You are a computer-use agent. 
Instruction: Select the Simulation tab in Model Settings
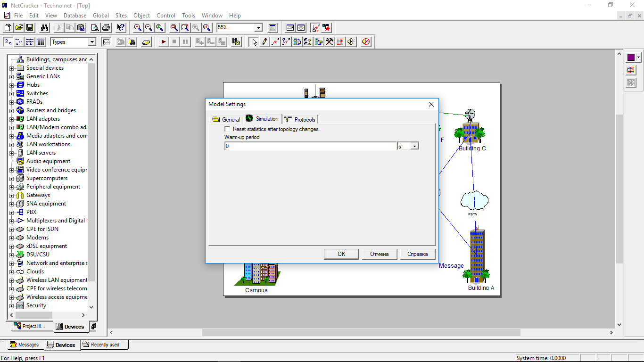[262, 119]
